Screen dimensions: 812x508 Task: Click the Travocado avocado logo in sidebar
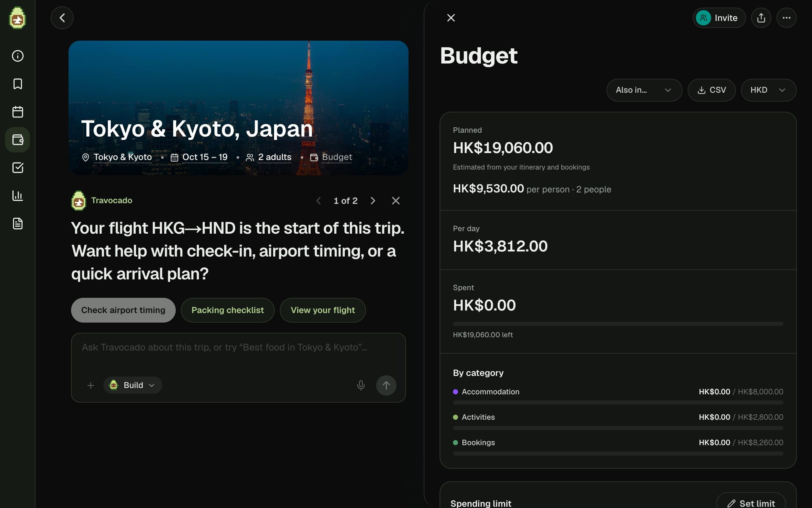pyautogui.click(x=17, y=18)
